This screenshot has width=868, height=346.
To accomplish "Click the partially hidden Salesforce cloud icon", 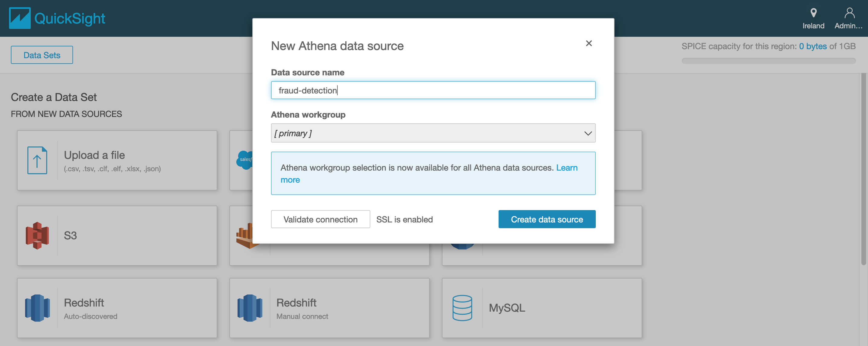I will pos(245,160).
